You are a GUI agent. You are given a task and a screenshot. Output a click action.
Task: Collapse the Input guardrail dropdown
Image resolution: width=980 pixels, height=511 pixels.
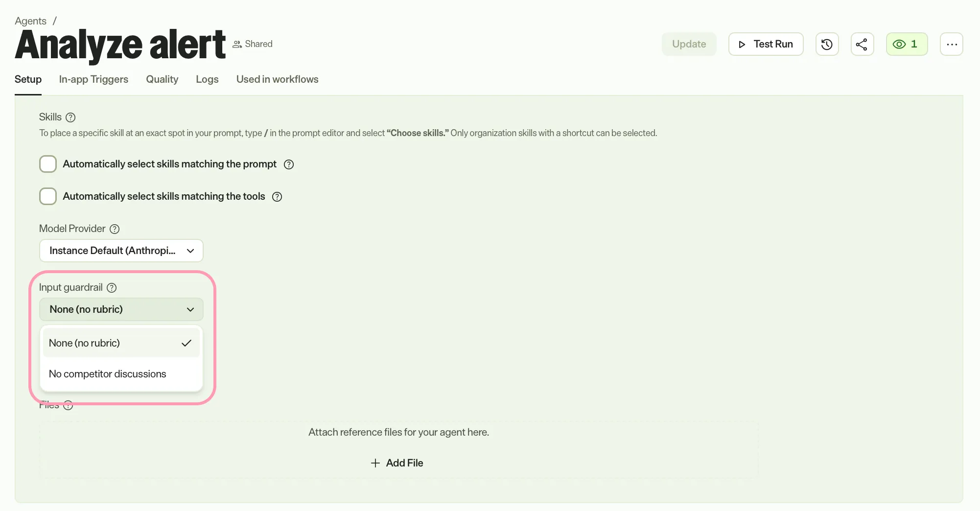point(121,309)
